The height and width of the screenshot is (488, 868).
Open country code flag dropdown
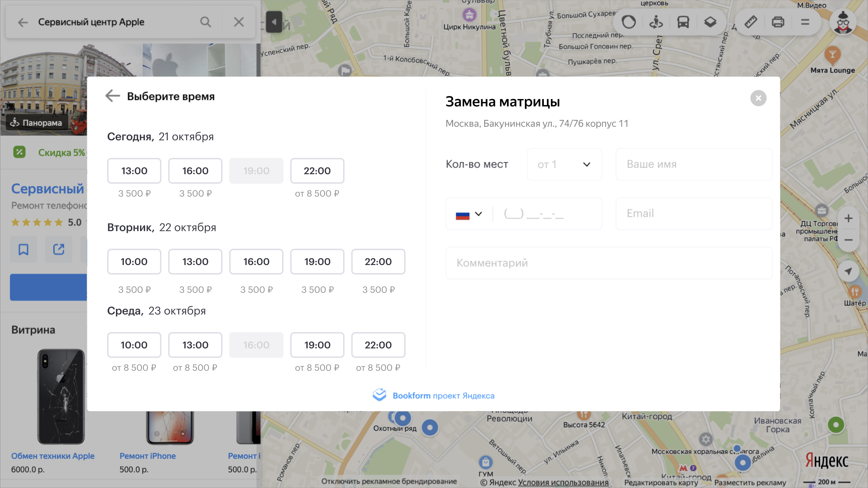pos(469,214)
